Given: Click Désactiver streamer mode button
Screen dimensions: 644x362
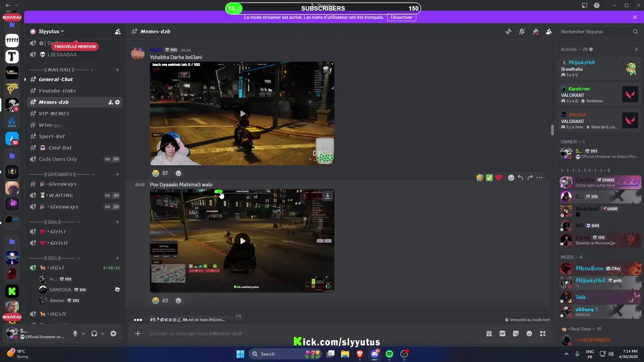Looking at the screenshot, I should (x=401, y=17).
